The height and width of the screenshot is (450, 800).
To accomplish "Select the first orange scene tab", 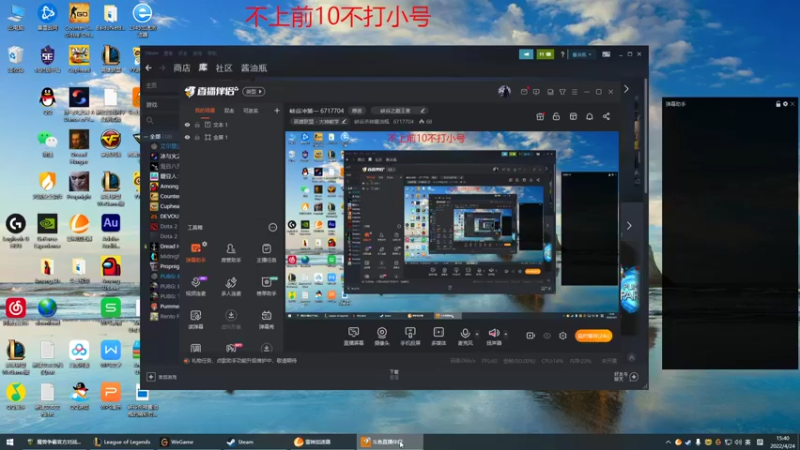I will click(x=205, y=111).
